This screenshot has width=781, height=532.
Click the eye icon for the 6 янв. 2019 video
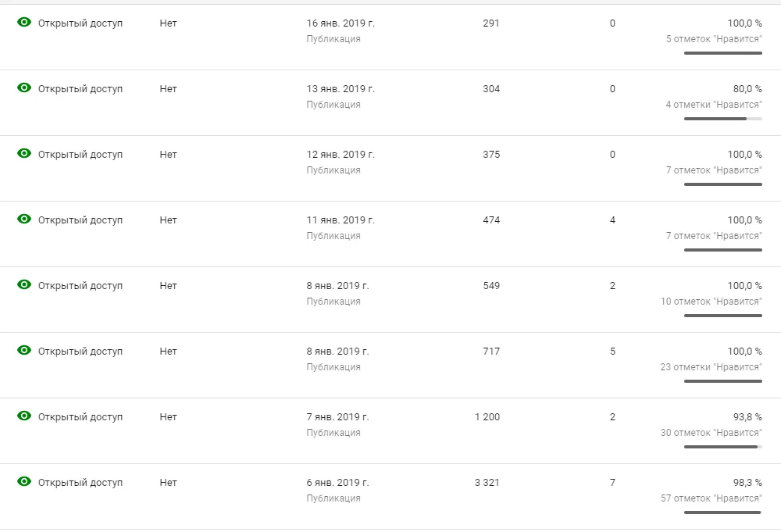(x=24, y=482)
